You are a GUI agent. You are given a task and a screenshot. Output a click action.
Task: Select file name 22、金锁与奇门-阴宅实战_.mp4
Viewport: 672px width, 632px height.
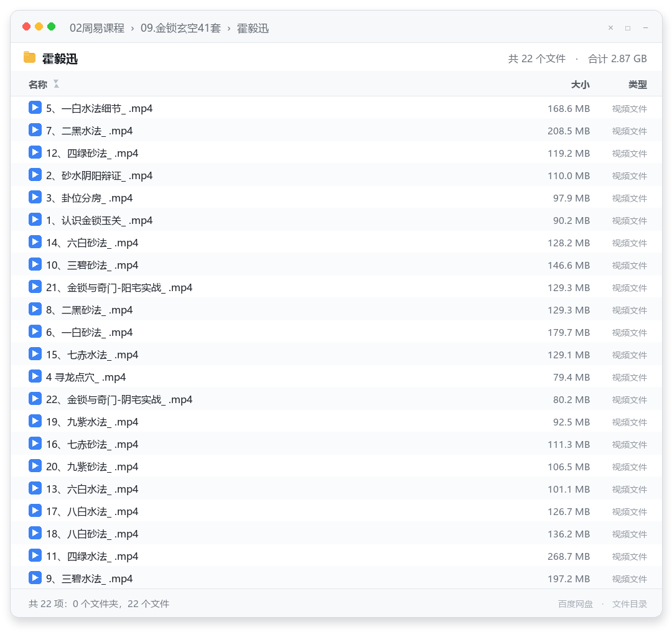tap(119, 400)
